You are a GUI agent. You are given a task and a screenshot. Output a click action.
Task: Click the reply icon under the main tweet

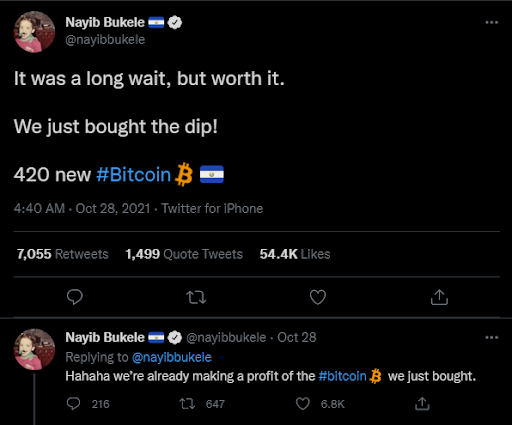(75, 297)
